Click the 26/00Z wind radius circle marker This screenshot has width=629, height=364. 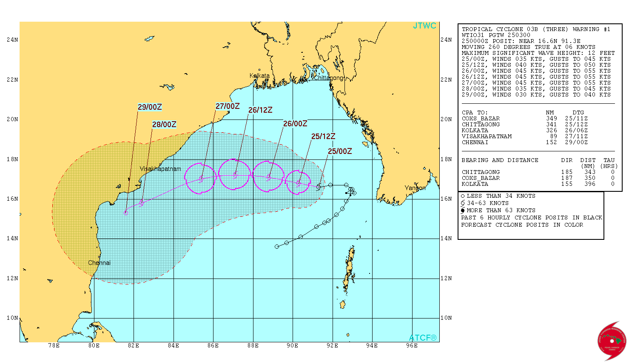268,177
